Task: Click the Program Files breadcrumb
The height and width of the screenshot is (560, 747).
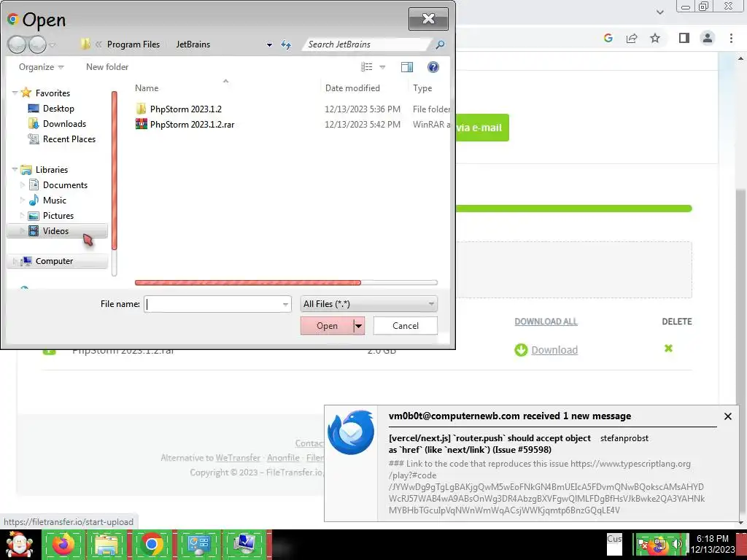Action: click(133, 44)
